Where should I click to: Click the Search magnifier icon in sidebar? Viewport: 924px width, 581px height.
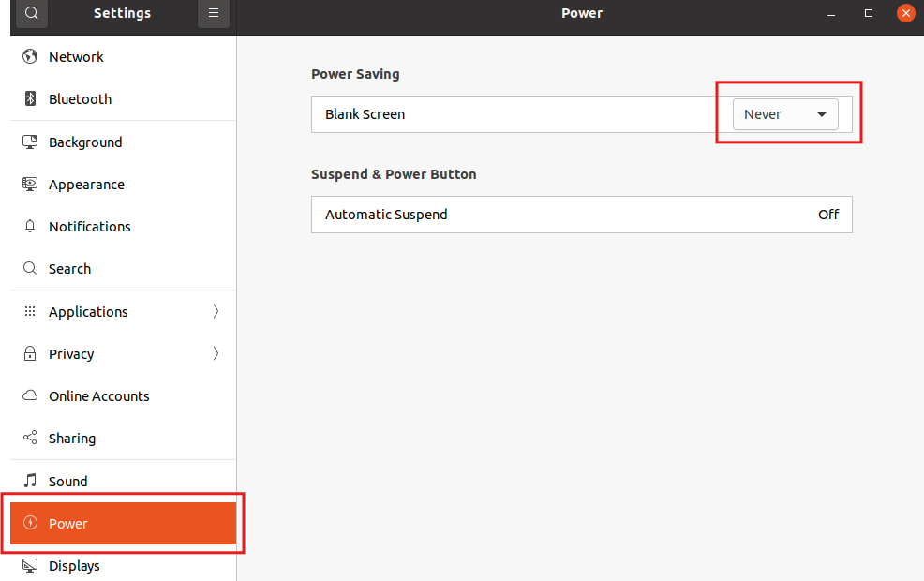pyautogui.click(x=30, y=269)
